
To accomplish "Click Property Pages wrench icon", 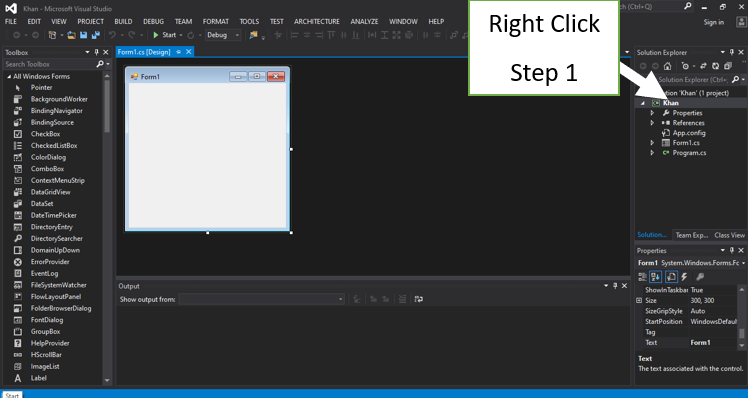I will (700, 277).
